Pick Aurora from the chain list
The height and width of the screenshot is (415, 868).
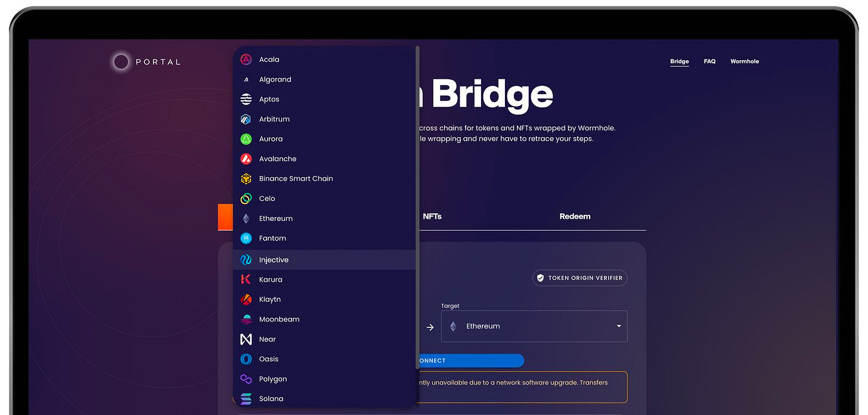pyautogui.click(x=324, y=139)
